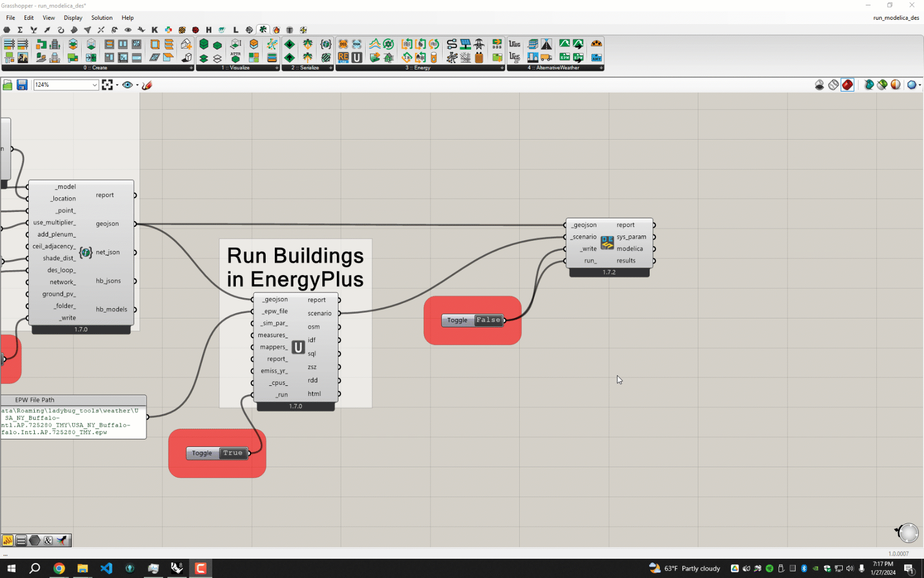Click the red sketch pencil icon in canvas toolbar
924x578 pixels.
coord(147,85)
